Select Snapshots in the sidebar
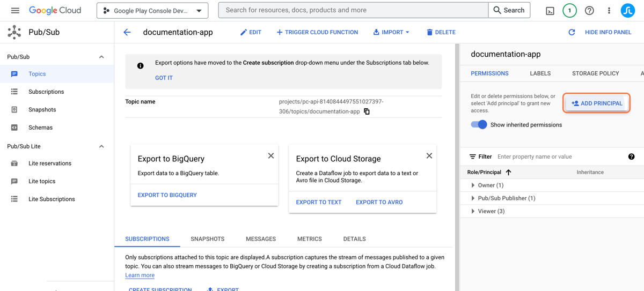This screenshot has width=644, height=291. click(57, 109)
